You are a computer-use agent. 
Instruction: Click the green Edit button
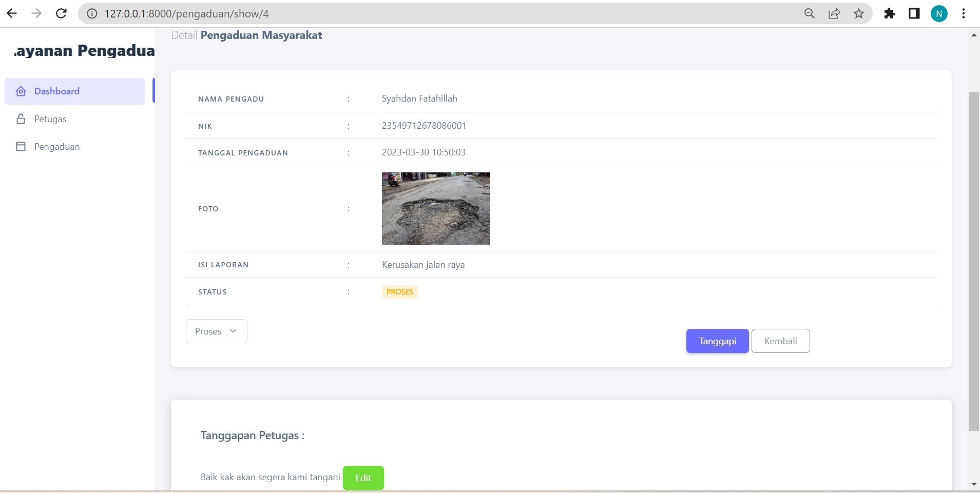pos(363,478)
